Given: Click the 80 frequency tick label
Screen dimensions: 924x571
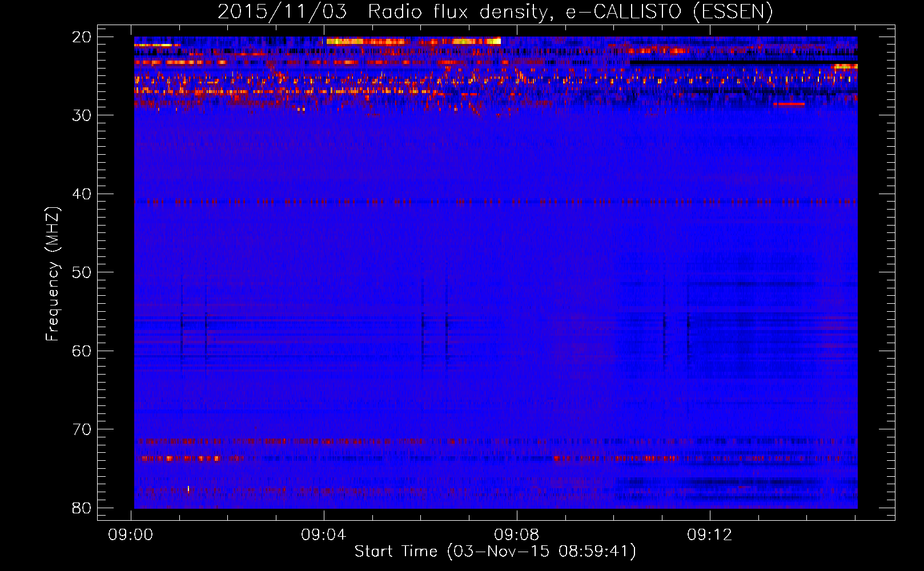Looking at the screenshot, I should point(82,508).
